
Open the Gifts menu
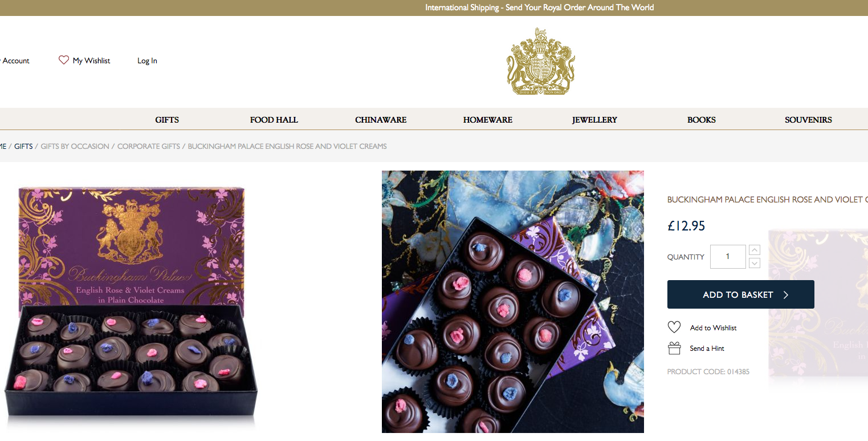(167, 120)
